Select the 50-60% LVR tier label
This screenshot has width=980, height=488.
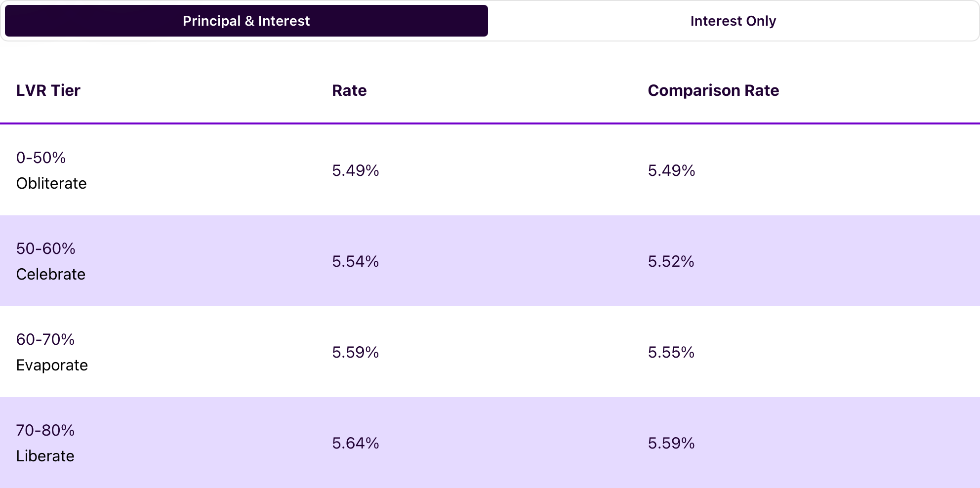click(45, 248)
